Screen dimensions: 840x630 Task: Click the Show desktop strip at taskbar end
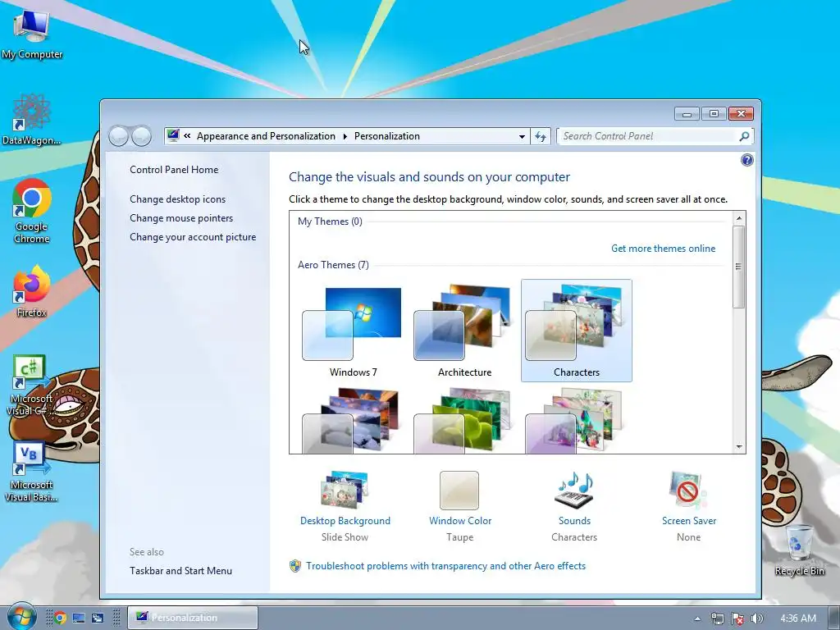[x=833, y=618]
